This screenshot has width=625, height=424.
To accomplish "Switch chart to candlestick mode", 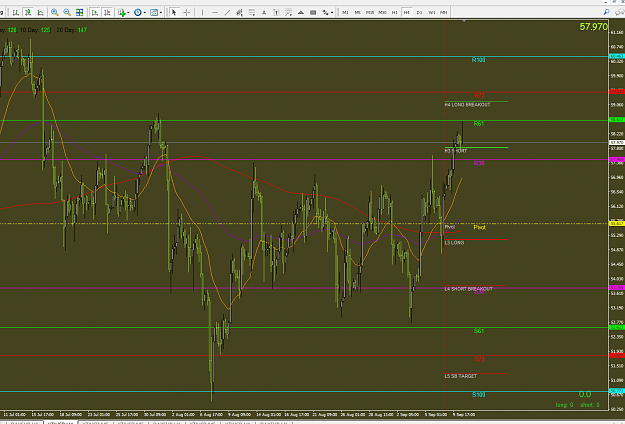I will point(28,12).
